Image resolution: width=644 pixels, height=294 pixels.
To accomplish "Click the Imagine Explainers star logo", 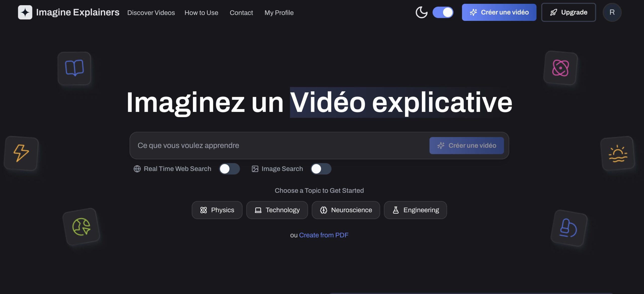I will [25, 12].
